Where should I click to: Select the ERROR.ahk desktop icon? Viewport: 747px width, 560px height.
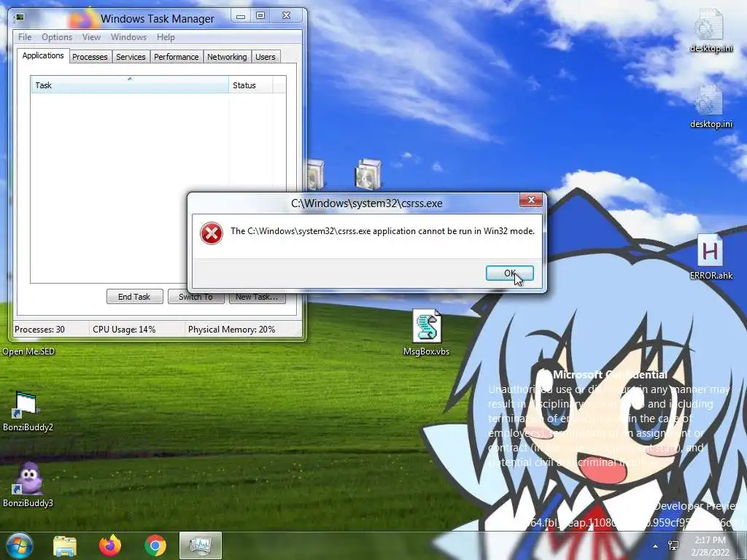tap(711, 257)
